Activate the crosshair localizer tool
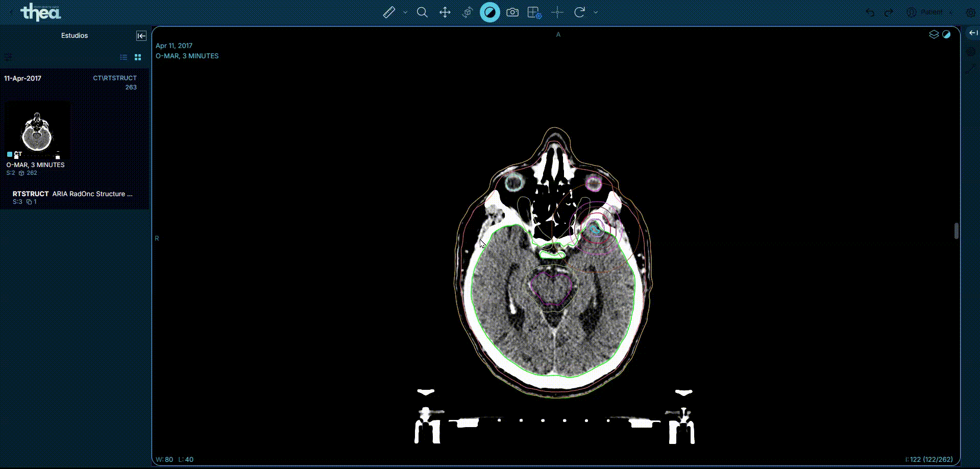Image resolution: width=980 pixels, height=469 pixels. point(557,12)
